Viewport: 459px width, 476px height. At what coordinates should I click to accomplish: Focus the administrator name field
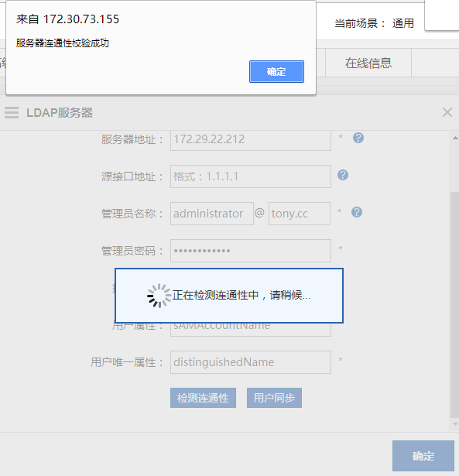212,214
